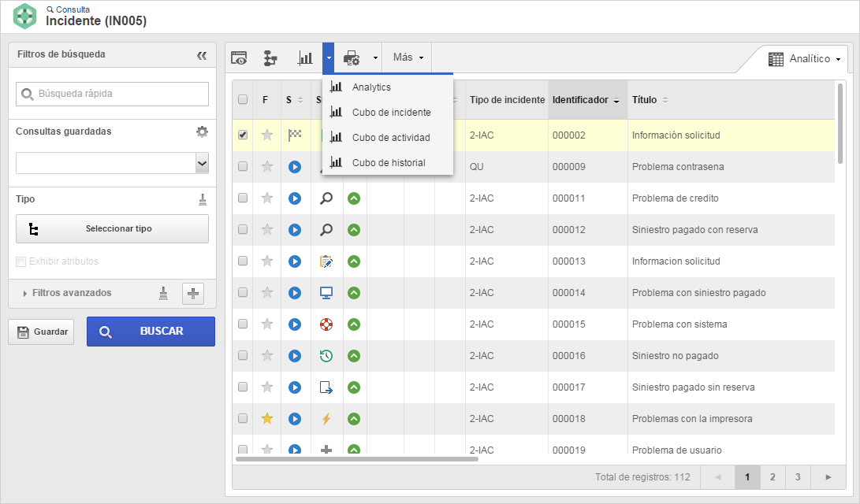The image size is (860, 504).
Task: Close the chart dropdown arrow menu
Action: 329,57
